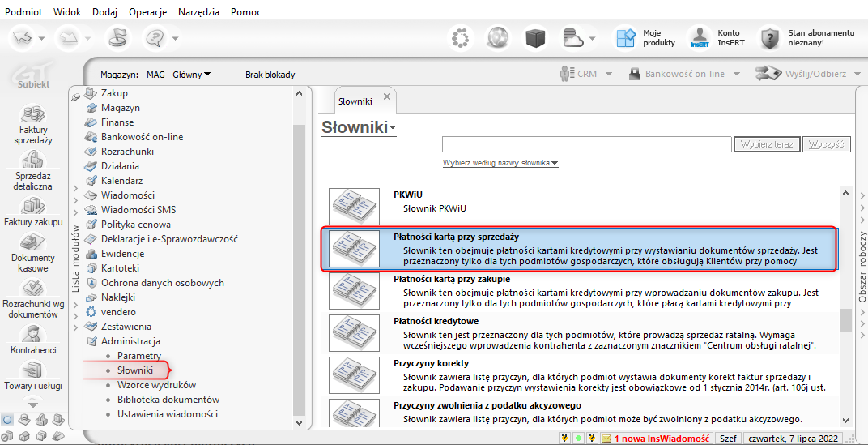The image size is (868, 445).
Task: Open the Magazyn module
Action: point(121,108)
